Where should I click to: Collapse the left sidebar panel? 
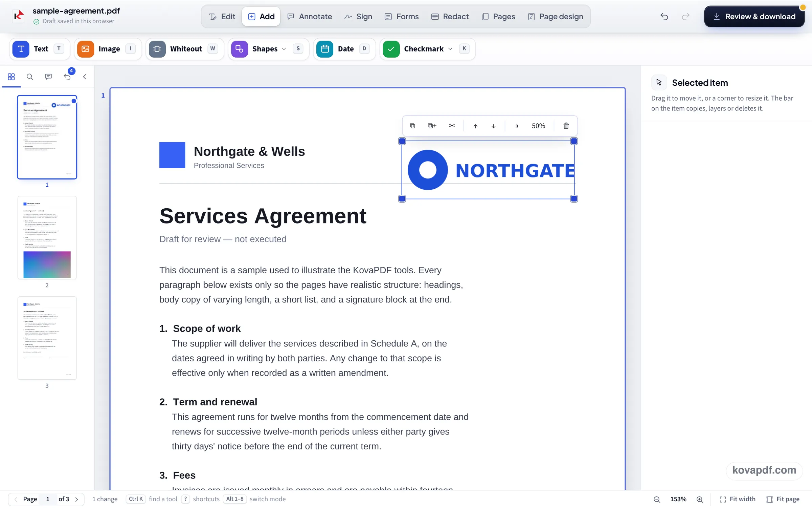85,77
